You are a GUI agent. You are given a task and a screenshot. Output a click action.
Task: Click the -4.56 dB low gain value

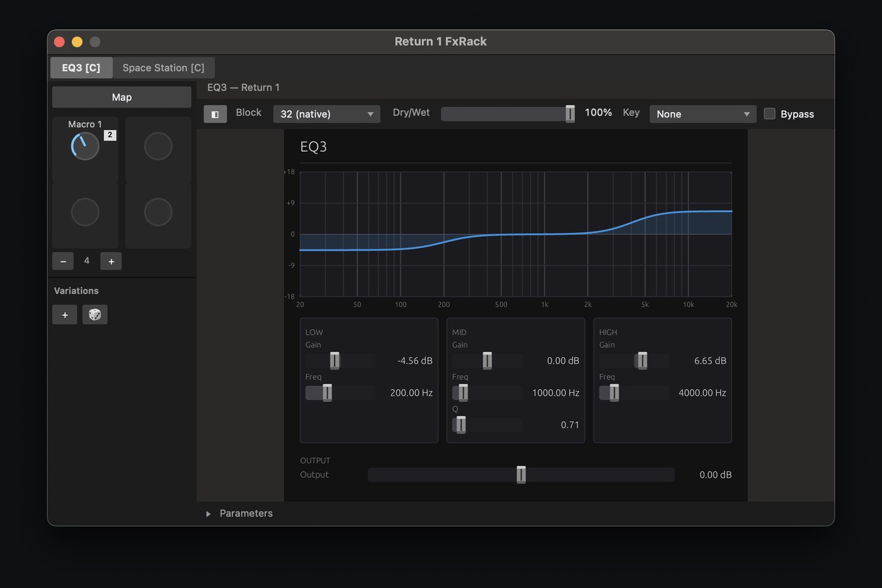[415, 361]
